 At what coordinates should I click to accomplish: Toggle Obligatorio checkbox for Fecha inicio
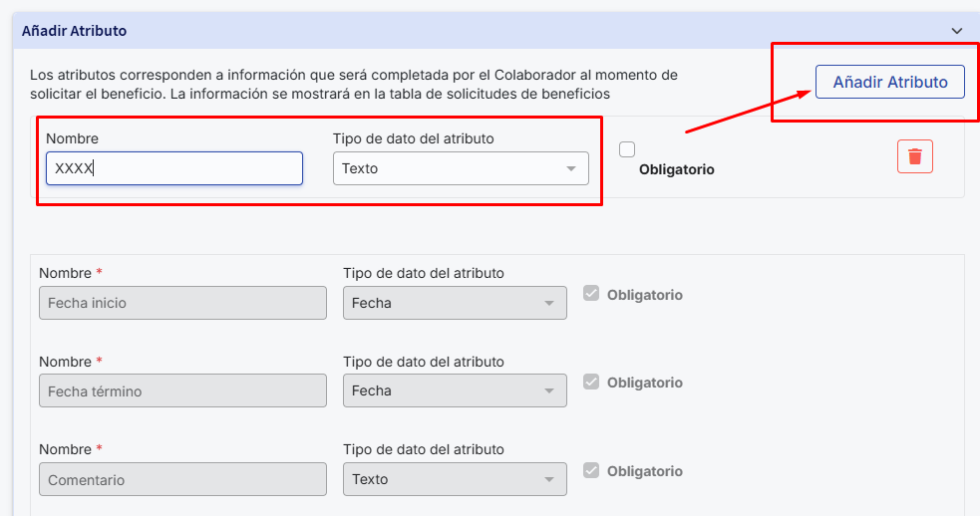click(x=591, y=294)
